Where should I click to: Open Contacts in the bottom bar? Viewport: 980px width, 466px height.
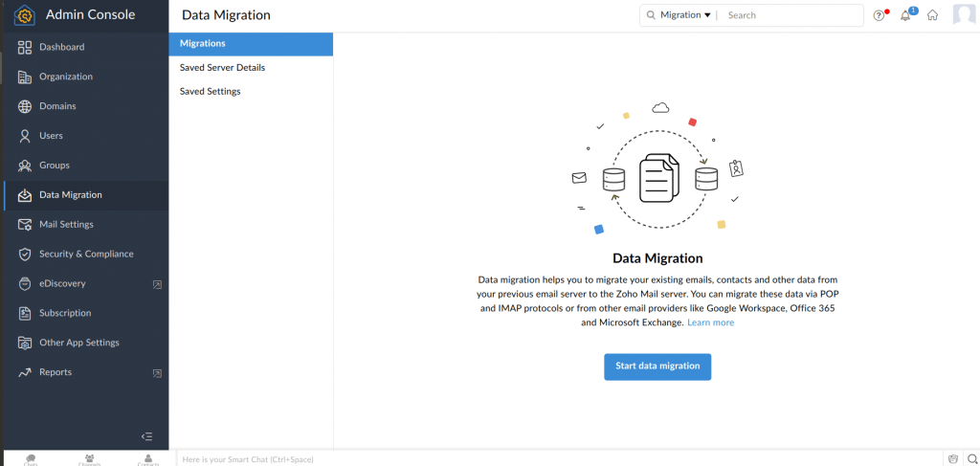147,459
